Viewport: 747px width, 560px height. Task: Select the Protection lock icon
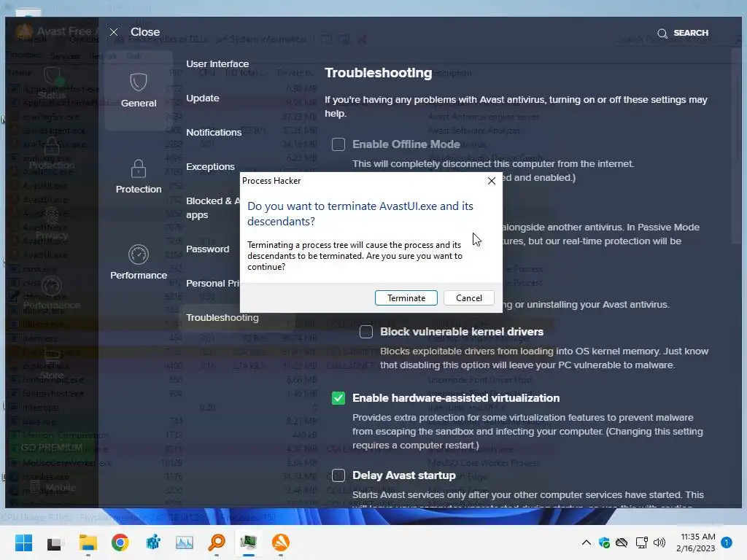tap(139, 168)
